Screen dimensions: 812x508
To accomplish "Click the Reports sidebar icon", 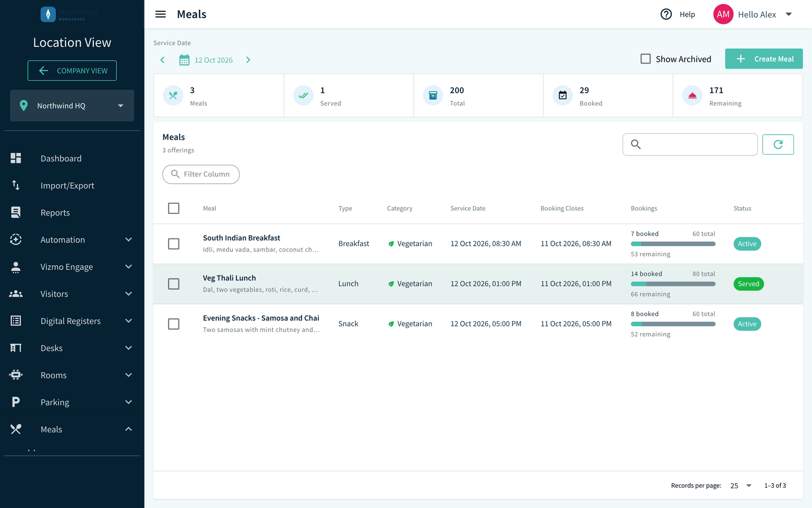I will 16,212.
